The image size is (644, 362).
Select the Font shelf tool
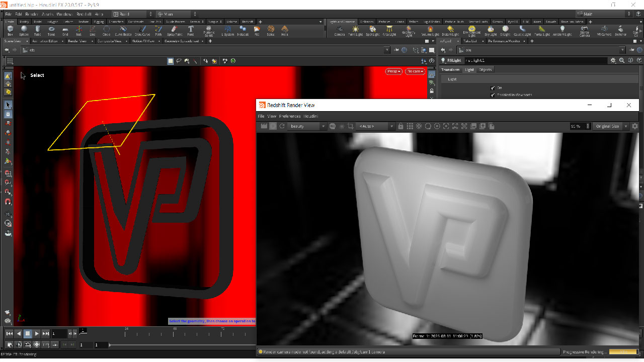click(191, 31)
